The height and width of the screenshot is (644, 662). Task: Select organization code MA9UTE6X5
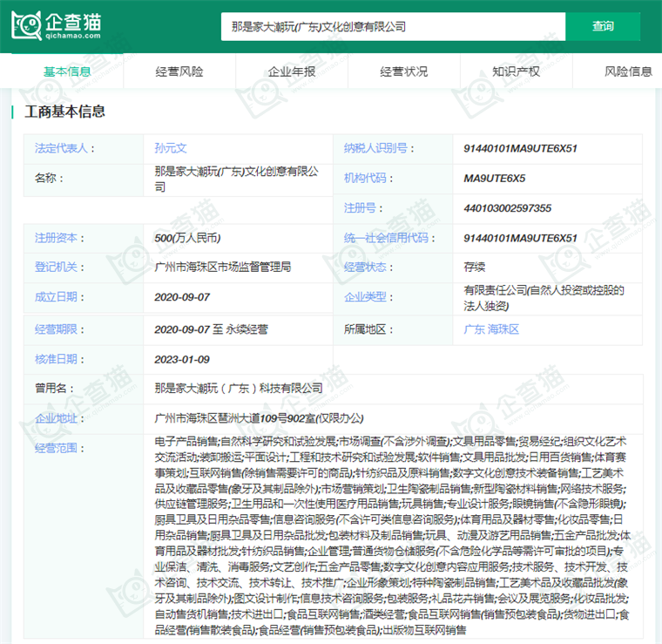[495, 178]
